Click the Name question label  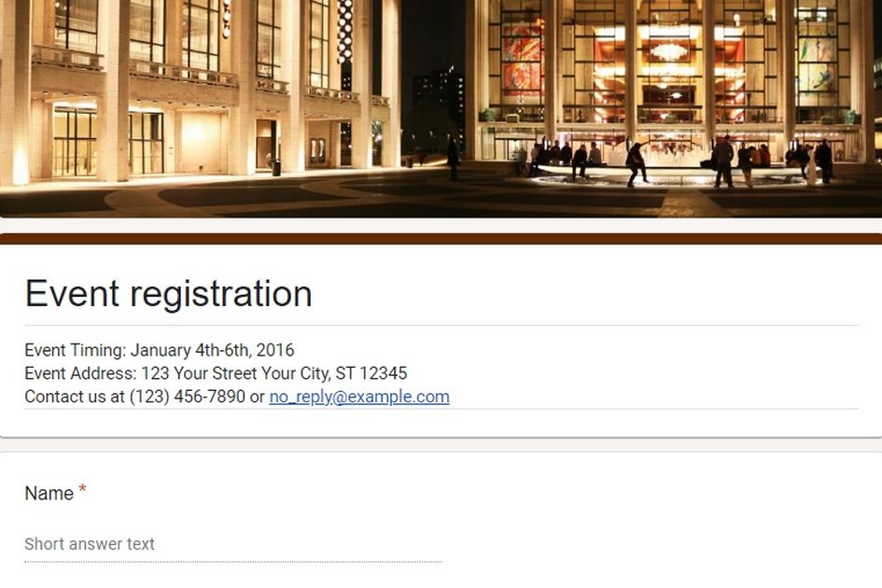tap(49, 494)
